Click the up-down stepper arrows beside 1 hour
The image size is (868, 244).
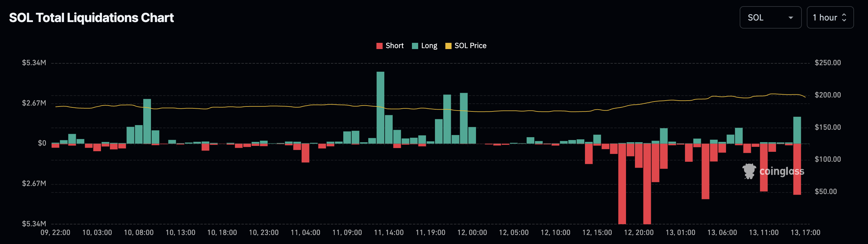844,17
